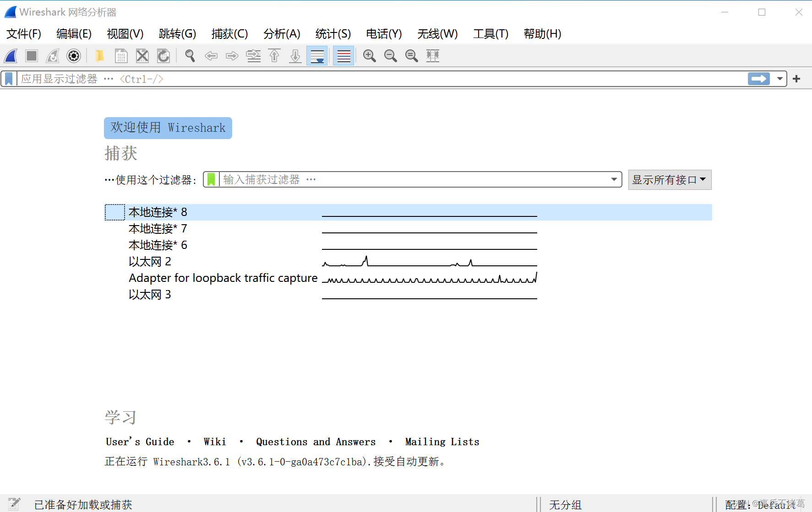Click the restart current capture icon

click(x=53, y=56)
